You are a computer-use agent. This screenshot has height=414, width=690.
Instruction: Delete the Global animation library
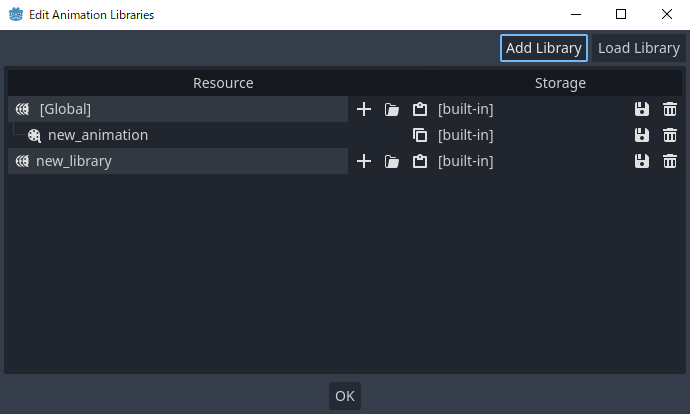click(x=670, y=109)
